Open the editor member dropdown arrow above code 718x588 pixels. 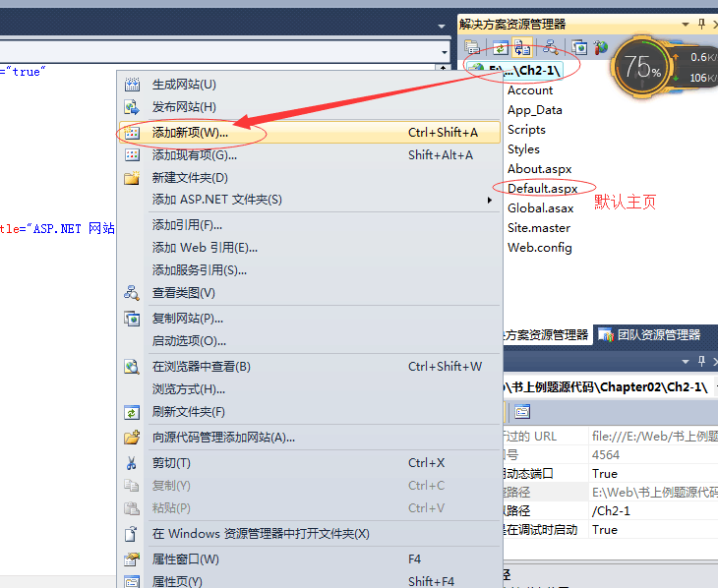coord(445,52)
